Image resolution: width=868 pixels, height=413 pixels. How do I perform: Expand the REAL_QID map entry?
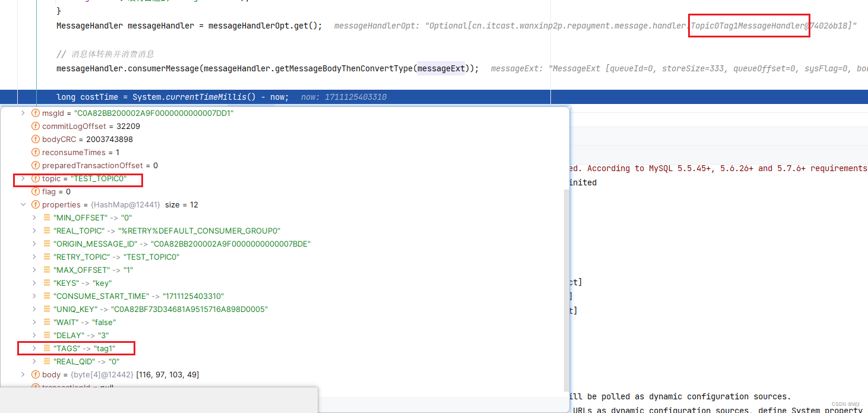point(34,361)
